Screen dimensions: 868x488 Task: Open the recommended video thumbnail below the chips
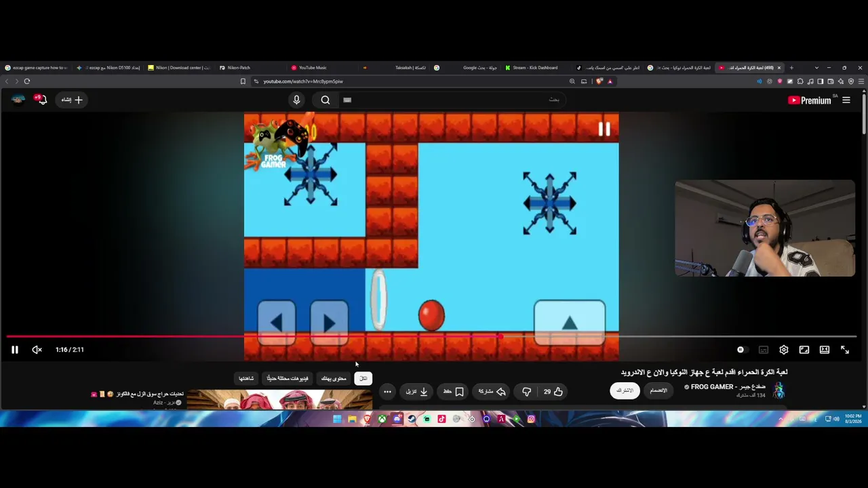pos(279,401)
